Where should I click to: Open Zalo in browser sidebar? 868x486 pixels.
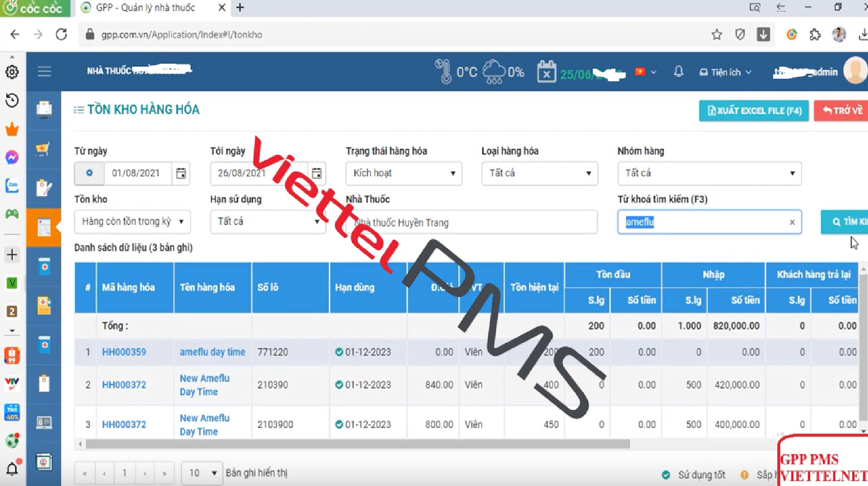12,186
